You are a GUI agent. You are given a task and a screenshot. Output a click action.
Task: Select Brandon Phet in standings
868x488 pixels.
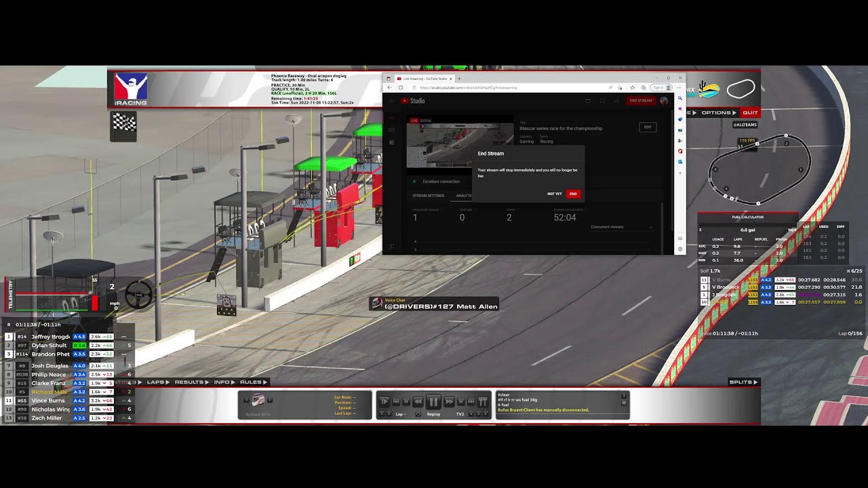click(x=51, y=354)
